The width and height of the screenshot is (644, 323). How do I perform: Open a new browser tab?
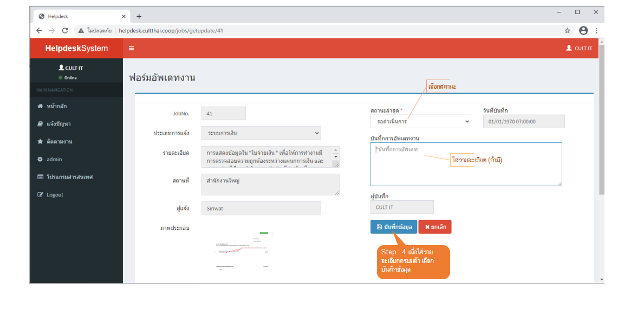coord(139,16)
